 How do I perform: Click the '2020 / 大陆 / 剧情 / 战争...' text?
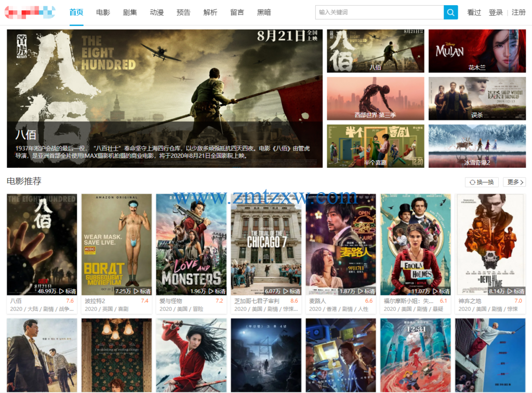pyautogui.click(x=42, y=309)
